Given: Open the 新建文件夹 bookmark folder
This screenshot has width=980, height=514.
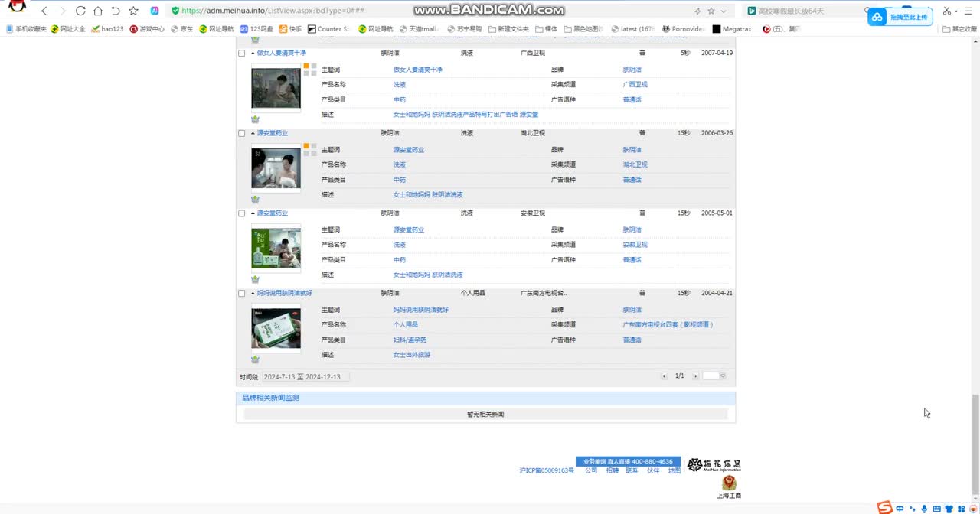Looking at the screenshot, I should coord(508,29).
